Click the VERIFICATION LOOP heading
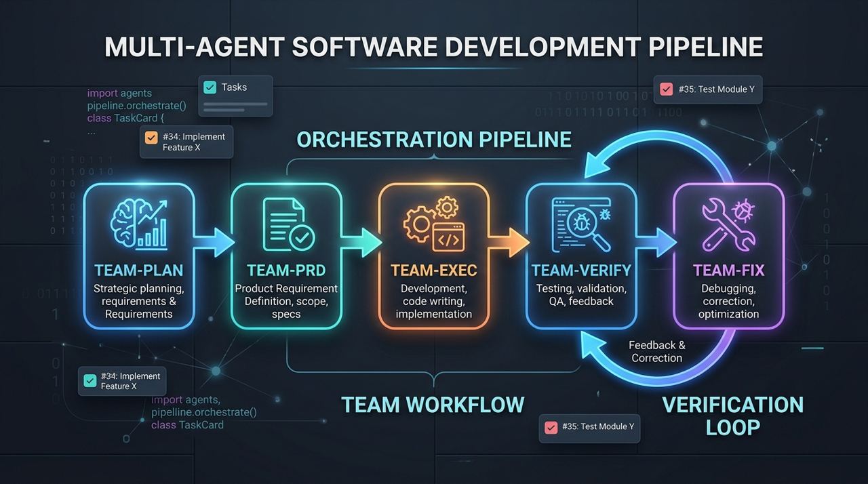868x484 pixels. (733, 416)
